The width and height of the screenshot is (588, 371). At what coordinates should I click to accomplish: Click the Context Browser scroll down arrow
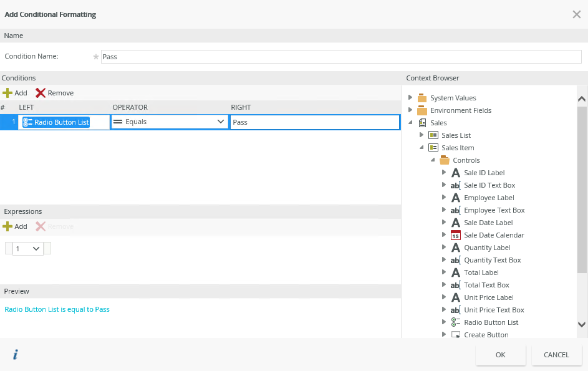click(x=582, y=324)
